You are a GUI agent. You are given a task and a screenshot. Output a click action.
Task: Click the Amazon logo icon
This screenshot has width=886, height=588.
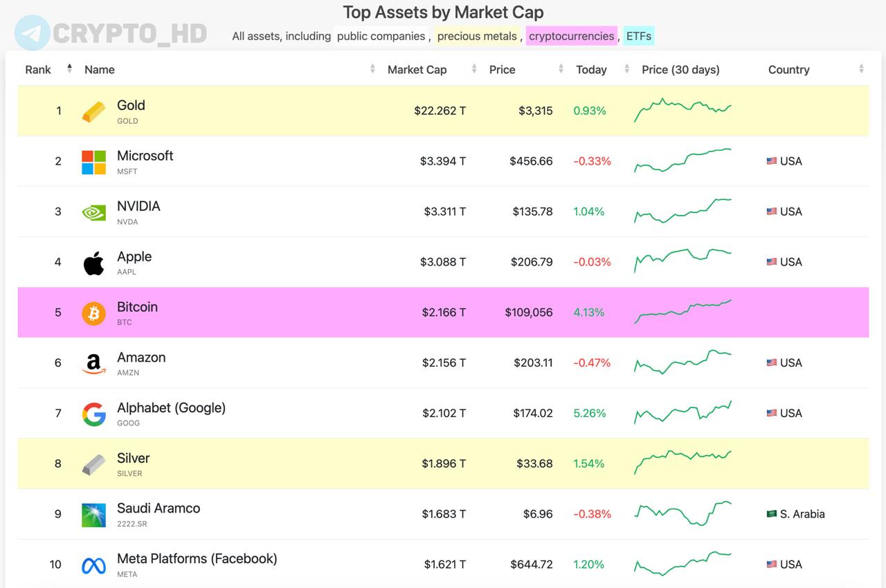coord(93,364)
